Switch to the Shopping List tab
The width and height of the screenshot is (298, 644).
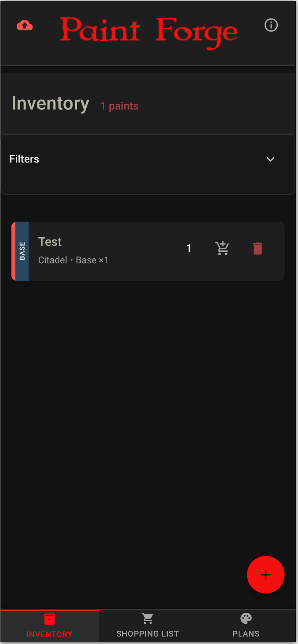coord(148,625)
